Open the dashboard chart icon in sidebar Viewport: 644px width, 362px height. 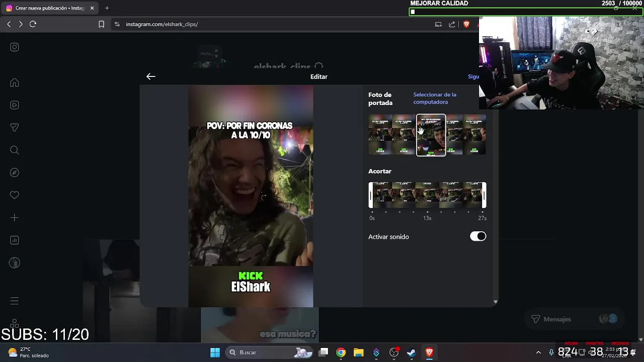15,240
